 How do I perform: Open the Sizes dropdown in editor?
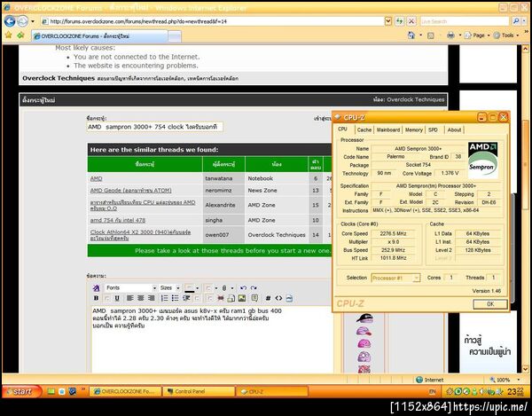click(x=169, y=288)
